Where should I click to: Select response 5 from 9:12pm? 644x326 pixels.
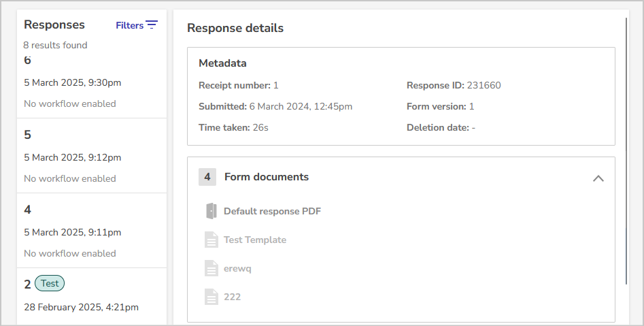[x=91, y=156]
